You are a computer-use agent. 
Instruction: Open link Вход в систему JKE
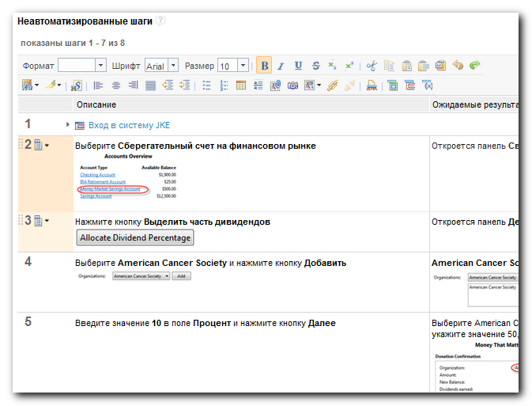click(x=129, y=125)
